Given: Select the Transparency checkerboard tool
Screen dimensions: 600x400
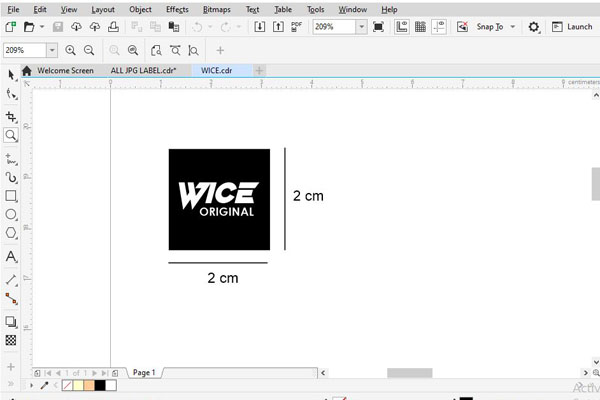Looking at the screenshot, I should 11,340.
